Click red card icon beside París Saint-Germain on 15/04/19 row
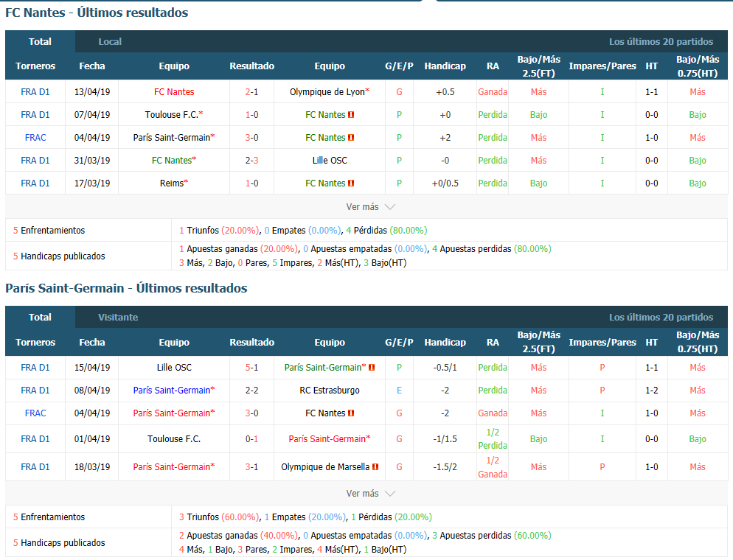This screenshot has width=733, height=560. tap(372, 368)
